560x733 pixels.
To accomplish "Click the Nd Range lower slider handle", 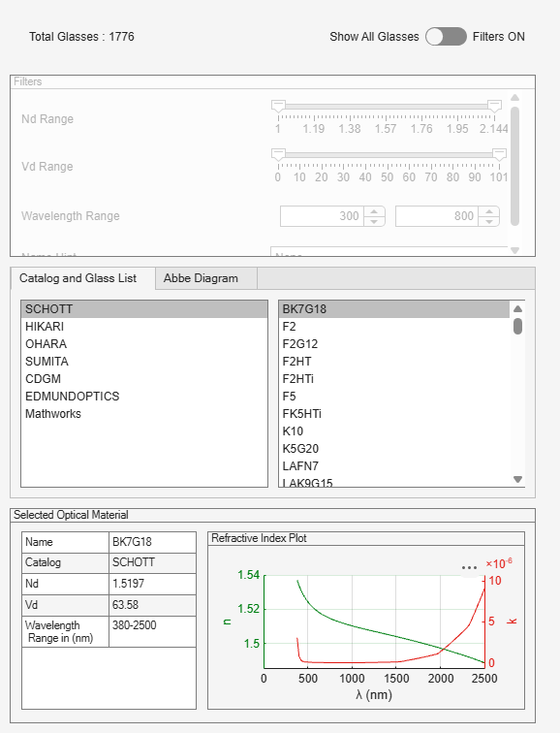I will (x=278, y=106).
